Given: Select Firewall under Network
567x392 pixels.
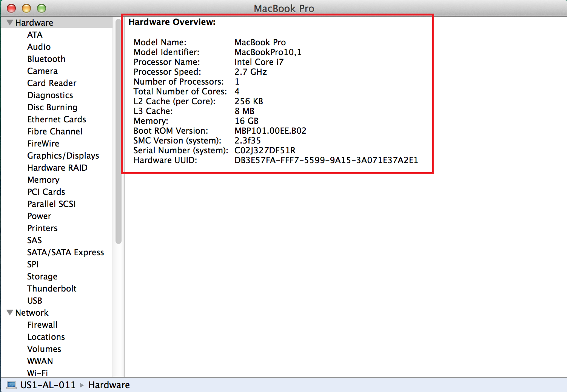Looking at the screenshot, I should tap(42, 325).
